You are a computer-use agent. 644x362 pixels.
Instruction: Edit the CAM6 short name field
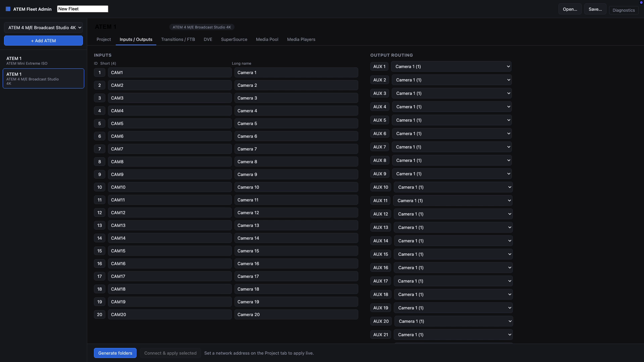coord(169,136)
